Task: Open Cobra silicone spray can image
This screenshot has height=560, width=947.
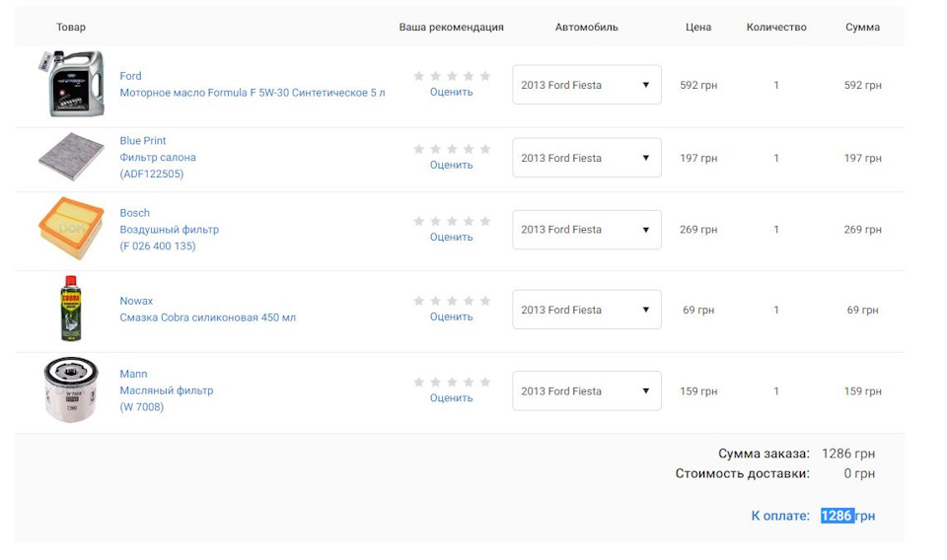Action: (x=71, y=309)
